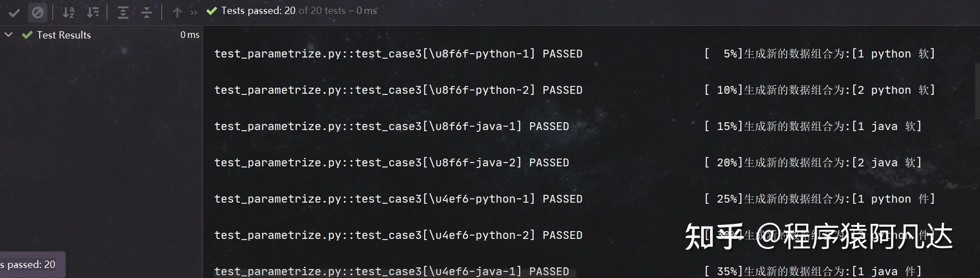This screenshot has height=278, width=980.
Task: Click the Tests passed: 20 status text
Action: [x=258, y=11]
